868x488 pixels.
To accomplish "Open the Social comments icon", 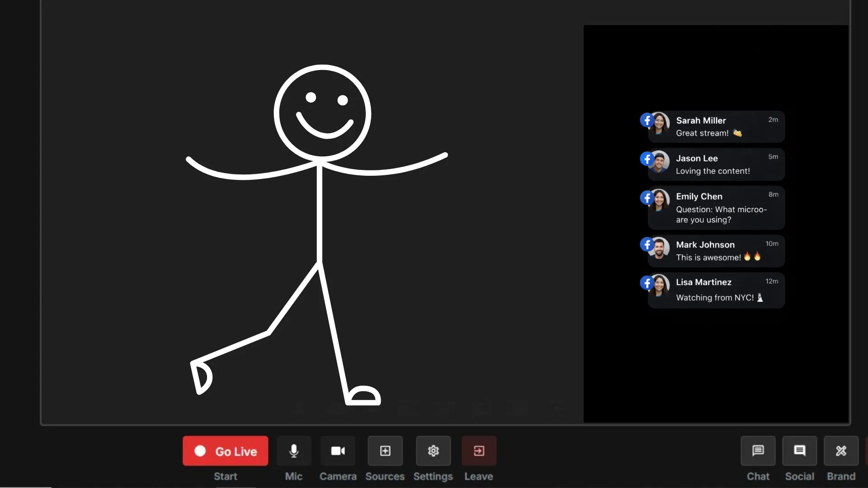I will [800, 451].
